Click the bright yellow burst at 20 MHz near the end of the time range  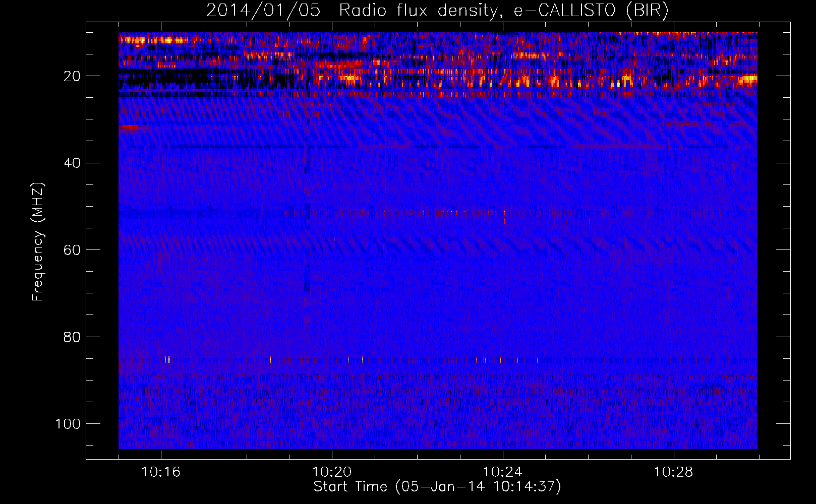click(x=748, y=79)
